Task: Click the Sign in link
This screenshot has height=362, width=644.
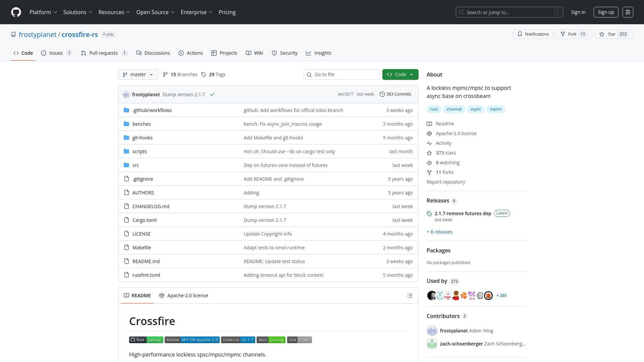Action: (x=578, y=12)
